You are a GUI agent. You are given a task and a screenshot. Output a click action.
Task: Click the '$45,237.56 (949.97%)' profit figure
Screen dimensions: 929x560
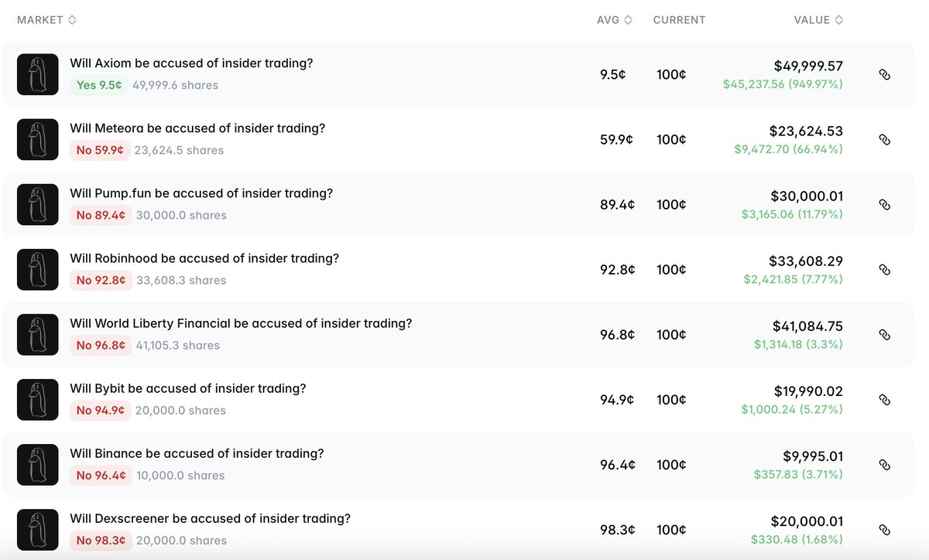[783, 84]
